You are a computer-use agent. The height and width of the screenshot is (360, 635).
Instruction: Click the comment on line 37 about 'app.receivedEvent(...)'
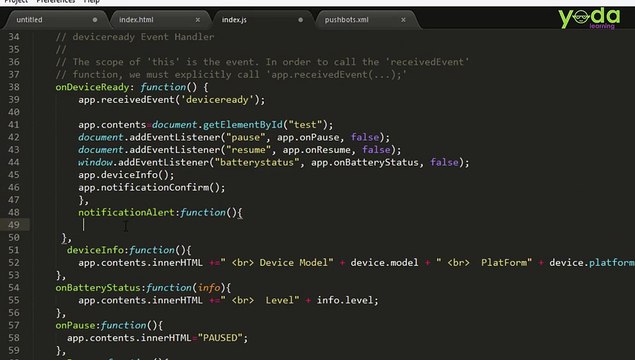coord(231,75)
